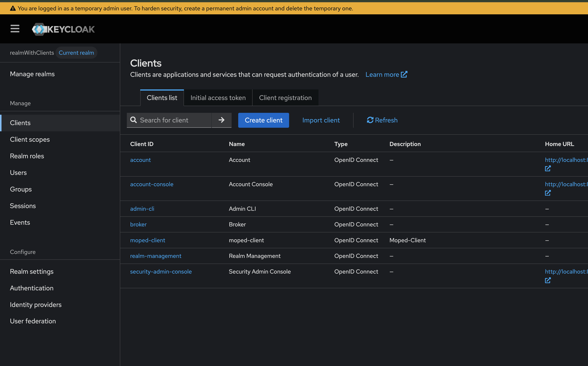
Task: Toggle the hamburger sidebar menu icon
Action: [x=15, y=29]
